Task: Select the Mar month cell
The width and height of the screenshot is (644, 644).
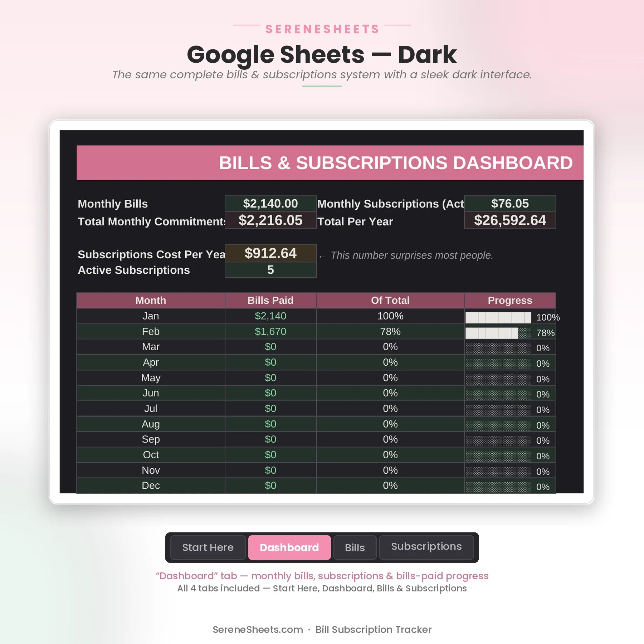Action: 151,347
